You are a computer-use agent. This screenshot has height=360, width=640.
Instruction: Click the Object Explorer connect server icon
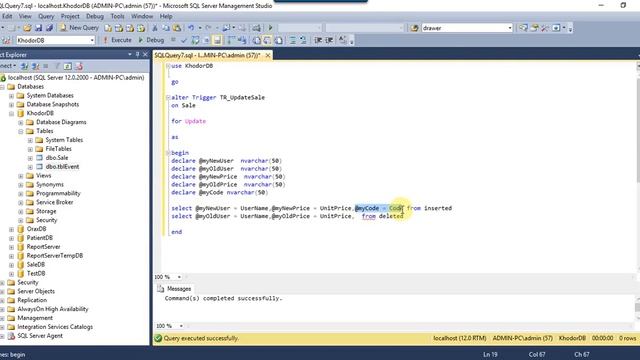[x=24, y=66]
